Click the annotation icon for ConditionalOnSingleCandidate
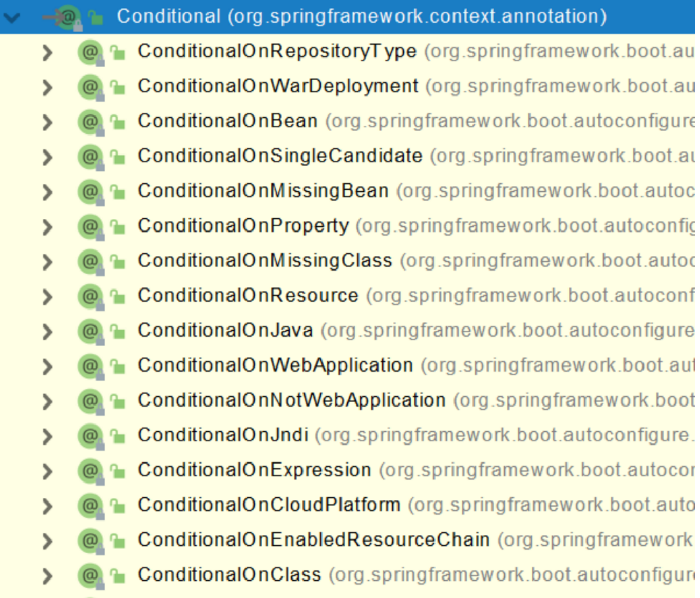The height and width of the screenshot is (598, 700). tap(90, 157)
